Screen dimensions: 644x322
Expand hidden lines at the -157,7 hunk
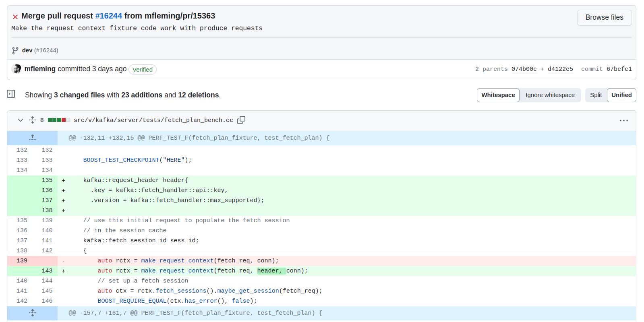pos(33,313)
